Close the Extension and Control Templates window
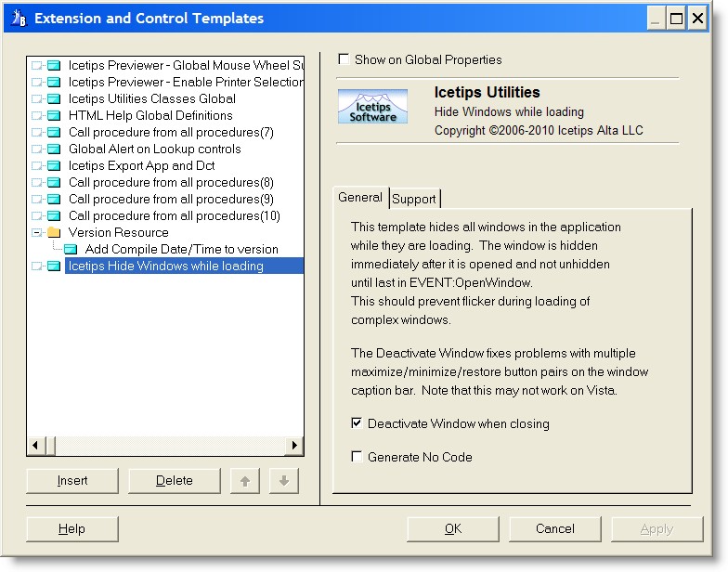 pyautogui.click(x=697, y=19)
